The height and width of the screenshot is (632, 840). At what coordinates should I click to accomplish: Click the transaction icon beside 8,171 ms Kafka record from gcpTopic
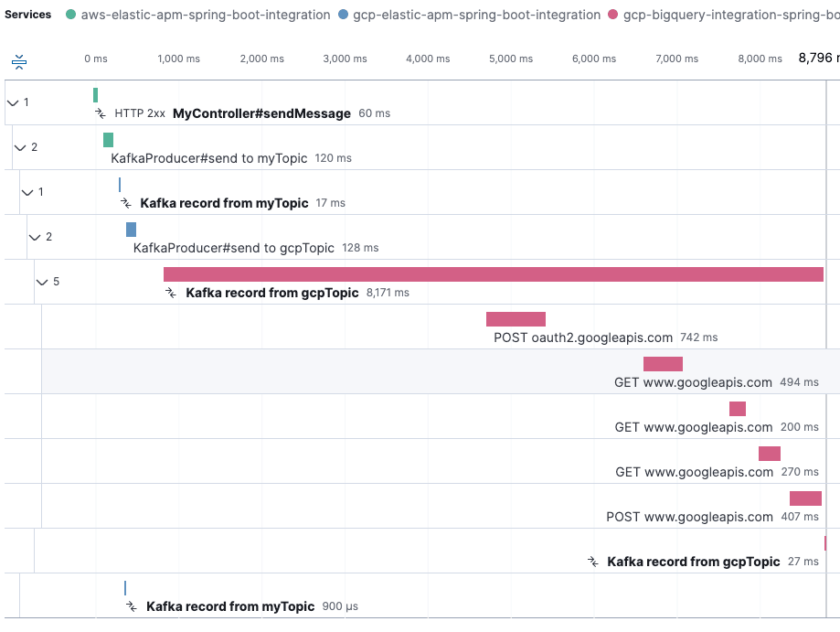click(x=170, y=293)
